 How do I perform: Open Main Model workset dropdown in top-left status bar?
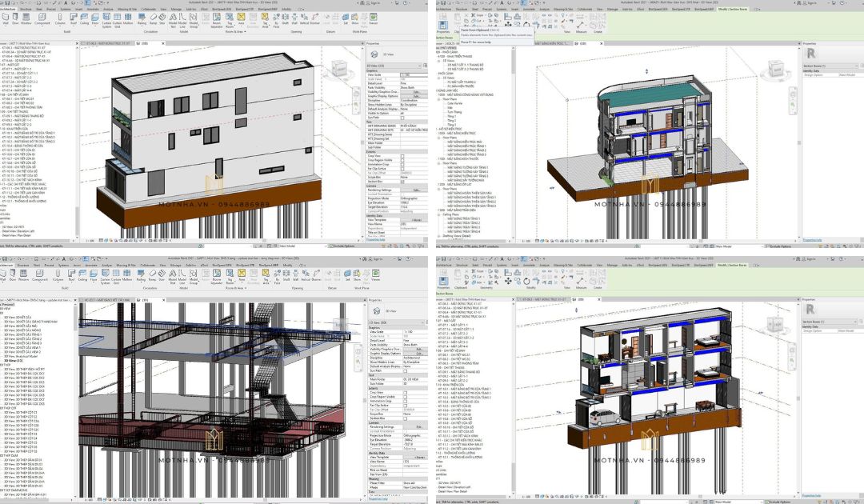303,246
